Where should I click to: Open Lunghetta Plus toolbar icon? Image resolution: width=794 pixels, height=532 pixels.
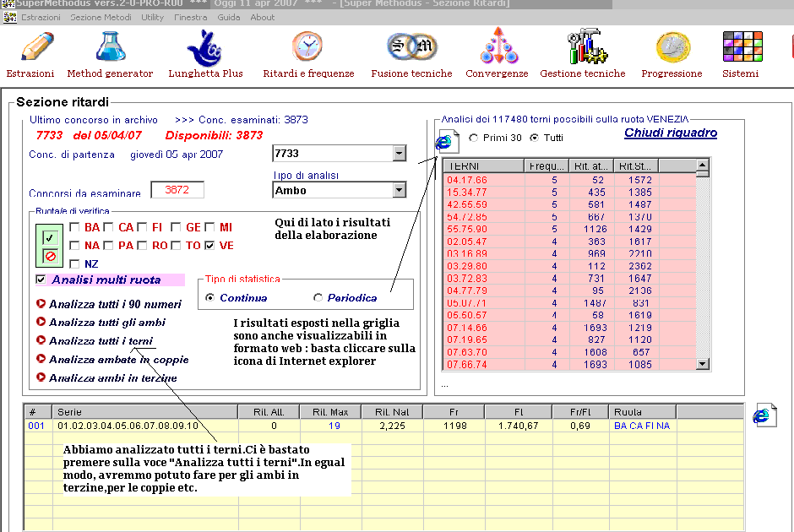tap(205, 48)
